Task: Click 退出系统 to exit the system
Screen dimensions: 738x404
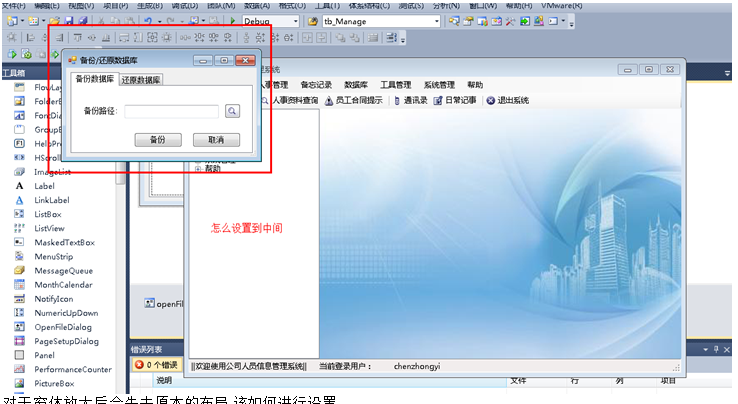Action: click(x=507, y=100)
